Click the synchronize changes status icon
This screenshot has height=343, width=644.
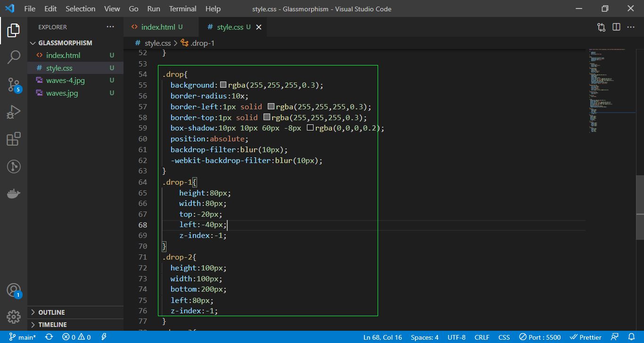(49, 337)
